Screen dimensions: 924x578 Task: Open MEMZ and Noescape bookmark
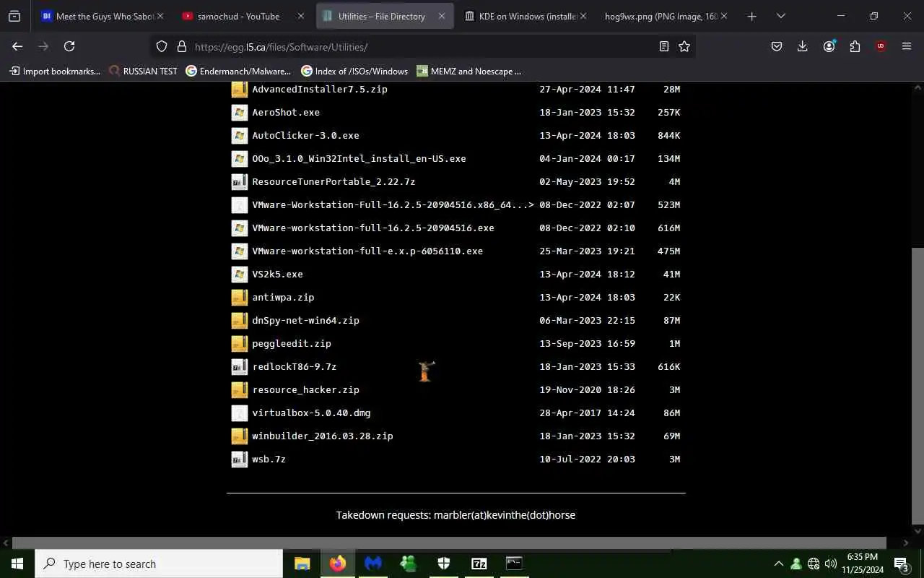[468, 71]
